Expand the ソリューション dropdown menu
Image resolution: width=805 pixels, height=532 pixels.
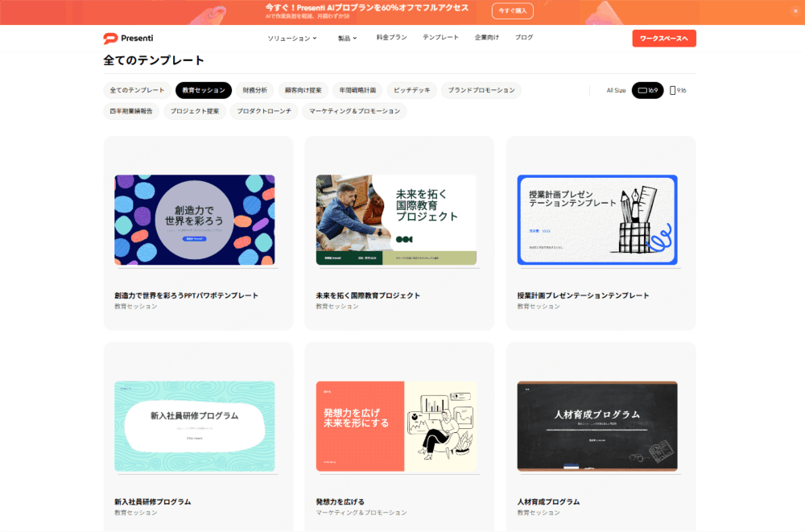[291, 38]
